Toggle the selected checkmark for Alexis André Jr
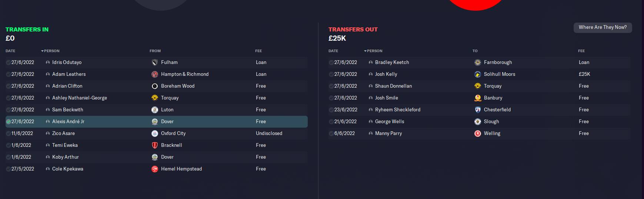This screenshot has height=199, width=644. tap(8, 122)
